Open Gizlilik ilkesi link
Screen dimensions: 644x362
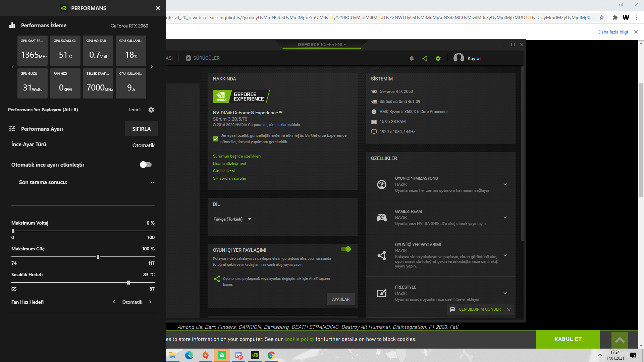pos(224,171)
